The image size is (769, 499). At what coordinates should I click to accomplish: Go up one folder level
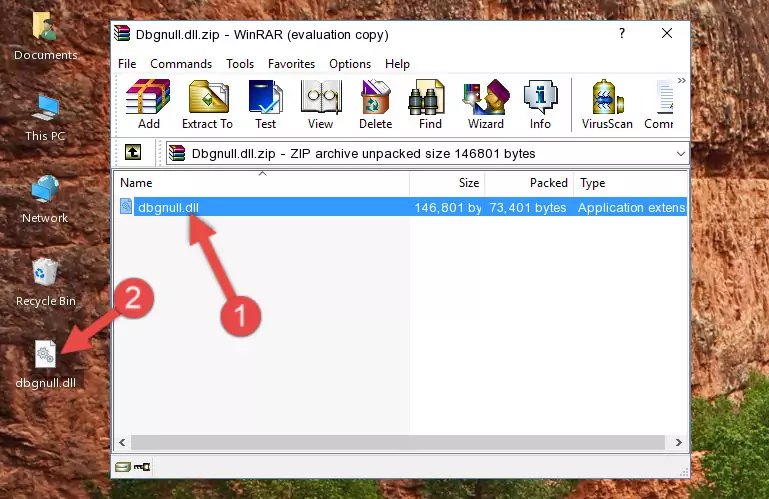(x=133, y=153)
